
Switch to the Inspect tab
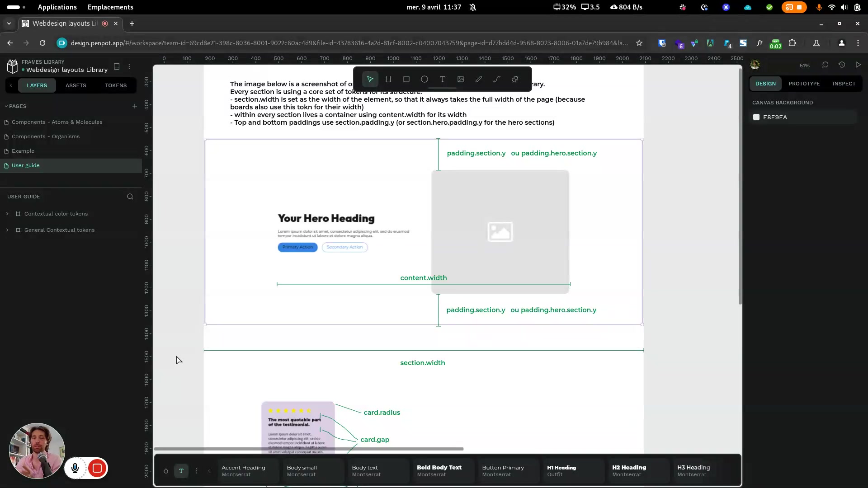[x=844, y=84]
